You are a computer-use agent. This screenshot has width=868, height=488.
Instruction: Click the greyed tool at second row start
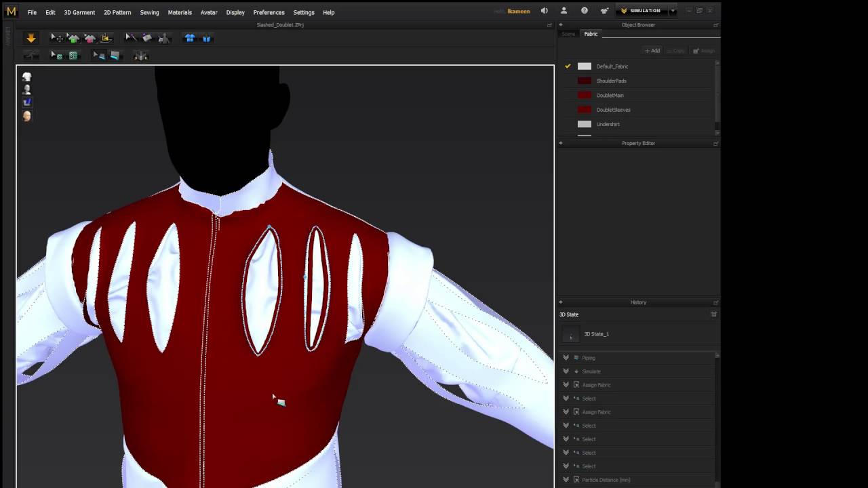[31, 56]
